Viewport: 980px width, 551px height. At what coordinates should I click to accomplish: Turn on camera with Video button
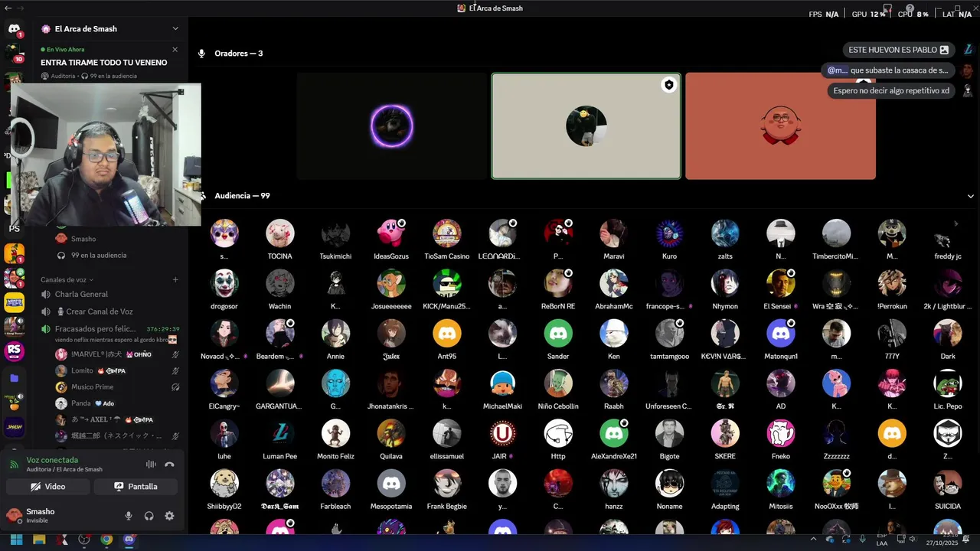coord(47,487)
